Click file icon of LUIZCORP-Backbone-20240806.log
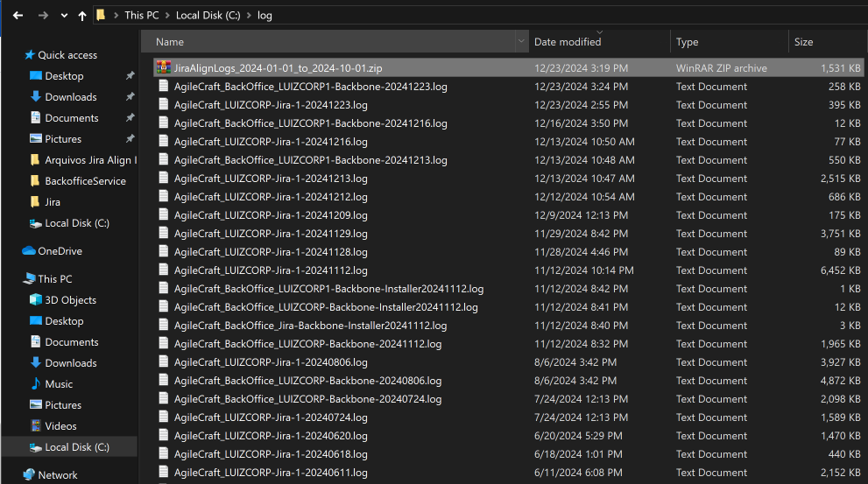868x484 pixels. 163,380
